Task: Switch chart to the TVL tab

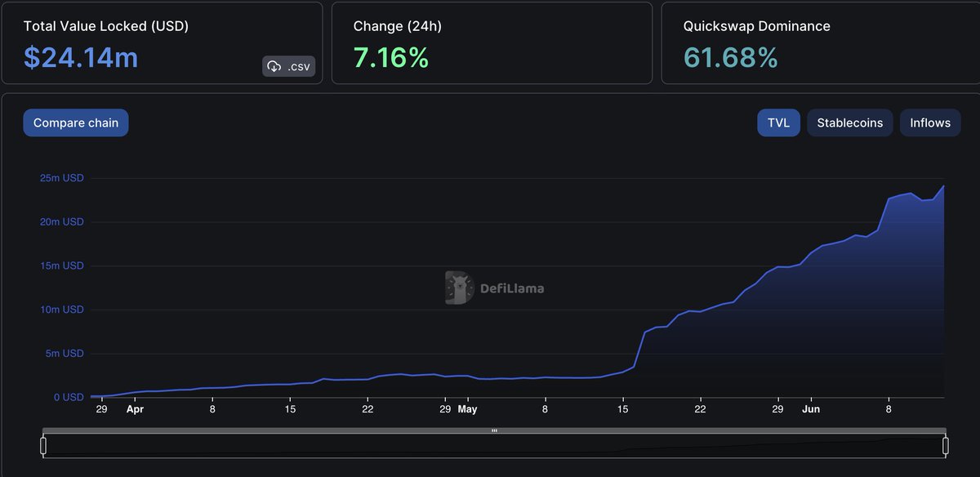Action: [x=778, y=123]
